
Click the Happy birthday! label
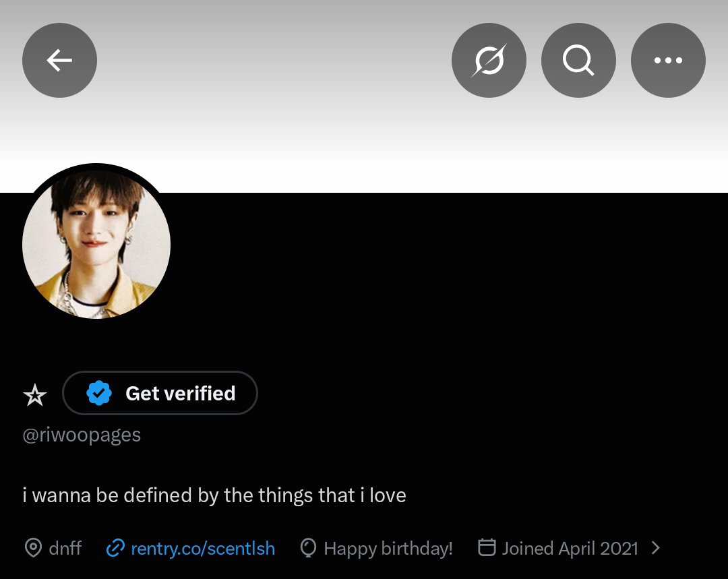pos(388,549)
